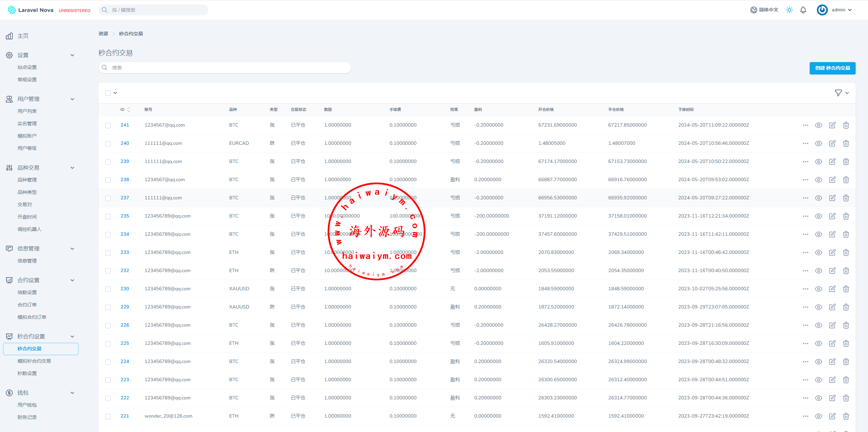Select the checkbox for trade 235
868x432 pixels.
coord(108,217)
